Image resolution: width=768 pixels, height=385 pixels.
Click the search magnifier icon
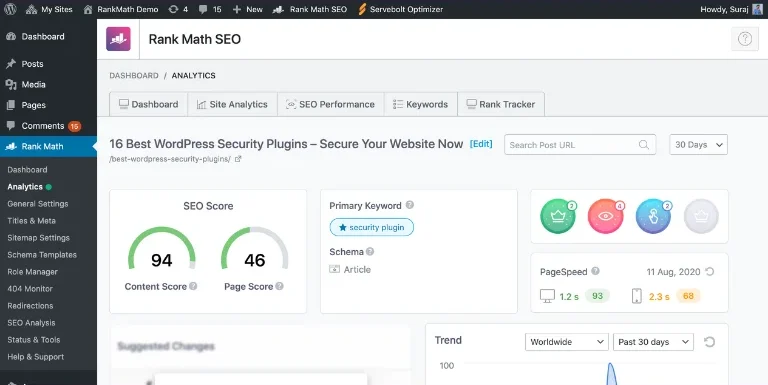coord(644,144)
